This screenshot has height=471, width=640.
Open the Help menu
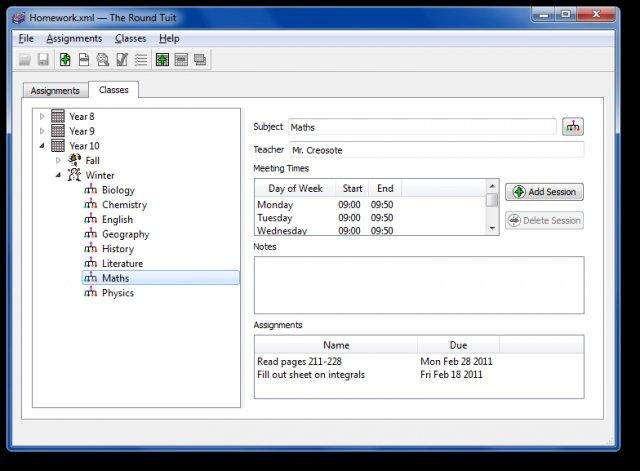169,38
